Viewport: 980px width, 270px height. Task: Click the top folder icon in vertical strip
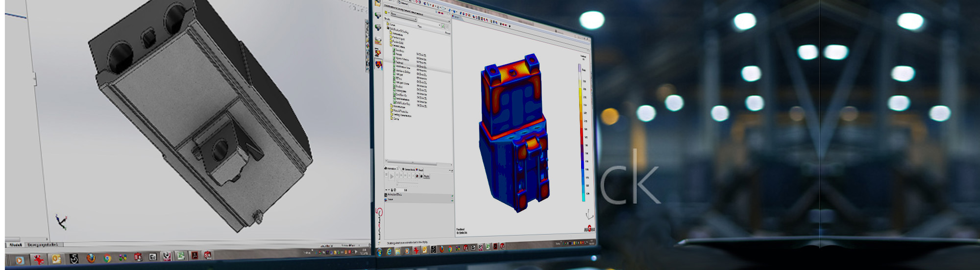[x=378, y=3]
